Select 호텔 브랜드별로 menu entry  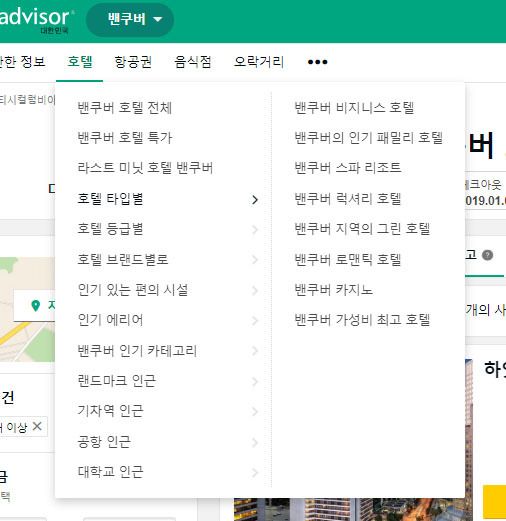click(123, 260)
